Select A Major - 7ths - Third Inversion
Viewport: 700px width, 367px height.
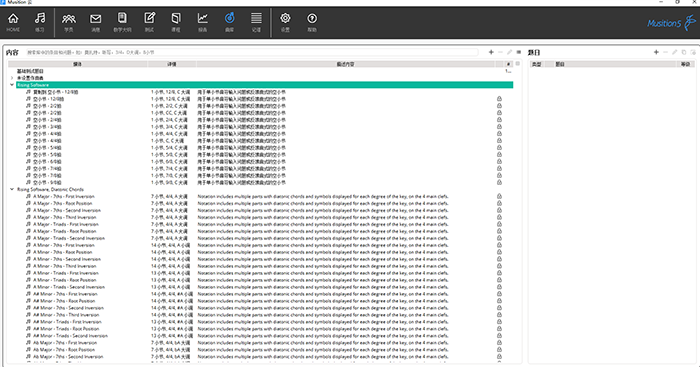click(x=65, y=217)
